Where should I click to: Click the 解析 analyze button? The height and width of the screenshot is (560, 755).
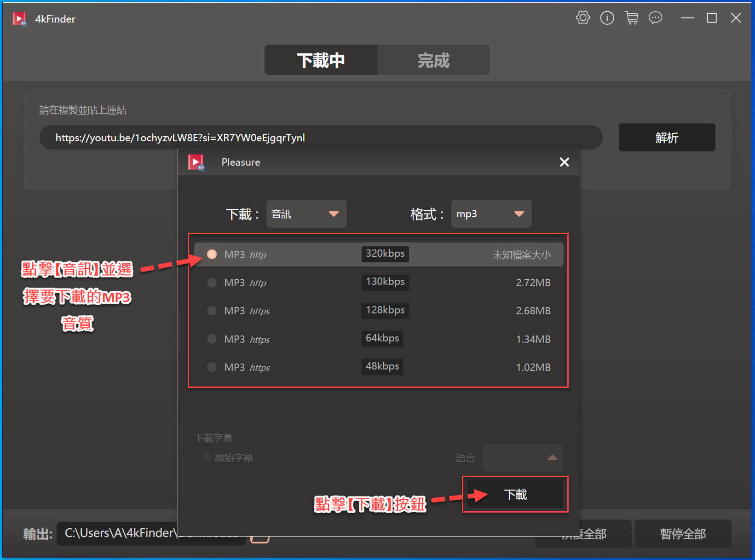(x=667, y=137)
